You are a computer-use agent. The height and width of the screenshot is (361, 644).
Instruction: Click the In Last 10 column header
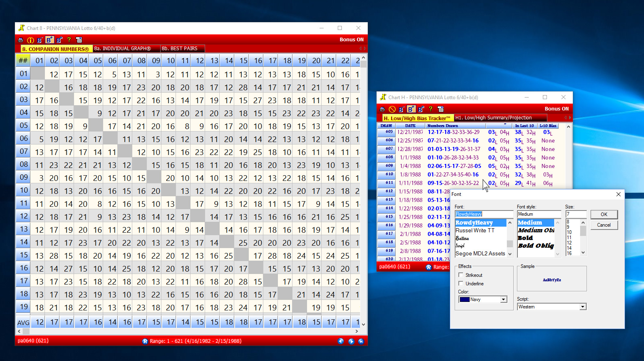coord(524,126)
